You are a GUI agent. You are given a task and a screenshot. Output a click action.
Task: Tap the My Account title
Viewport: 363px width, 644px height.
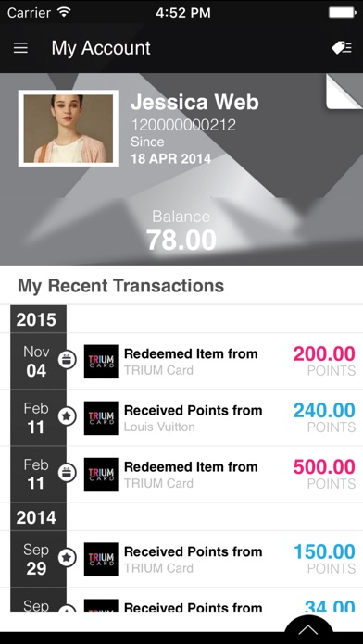(x=101, y=48)
